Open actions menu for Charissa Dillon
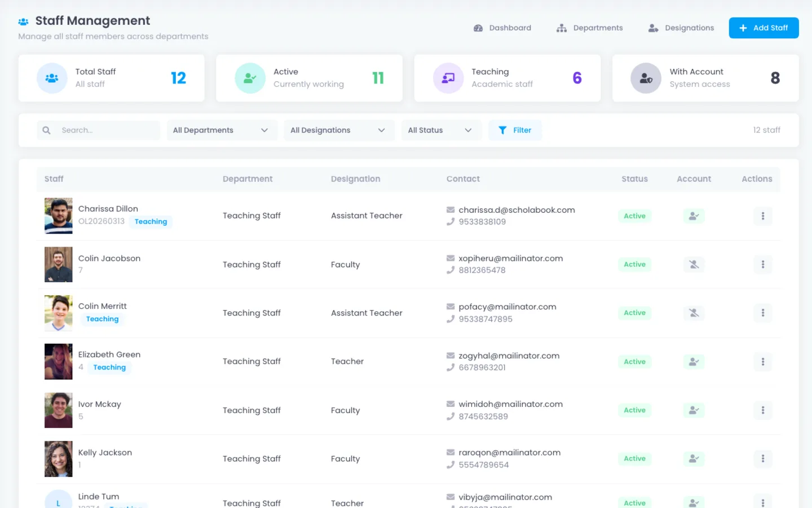This screenshot has height=508, width=812. pos(763,216)
